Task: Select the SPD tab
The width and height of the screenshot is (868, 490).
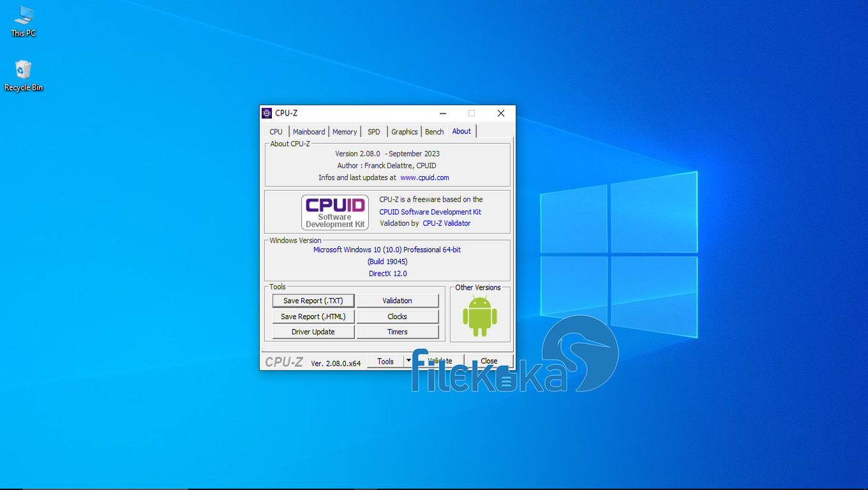Action: [x=374, y=131]
